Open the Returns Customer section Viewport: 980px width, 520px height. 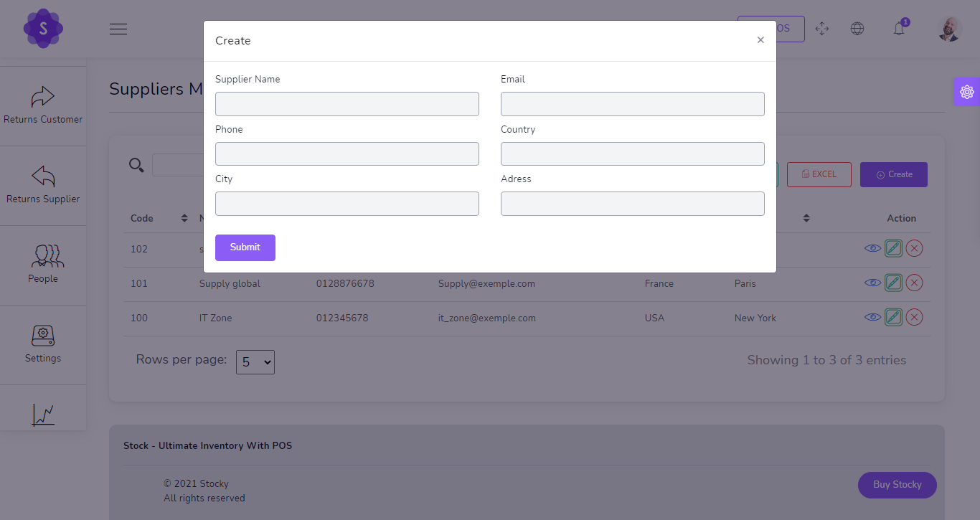(x=43, y=104)
